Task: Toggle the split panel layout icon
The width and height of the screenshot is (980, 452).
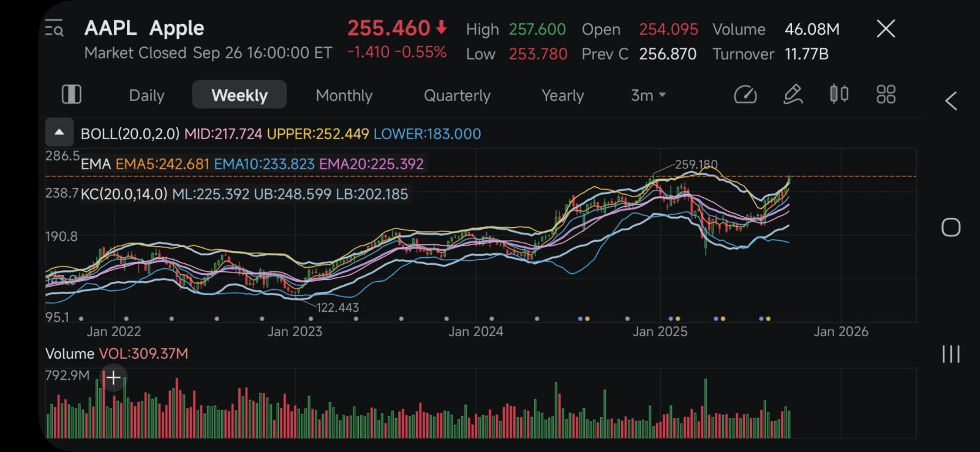Action: coord(72,95)
